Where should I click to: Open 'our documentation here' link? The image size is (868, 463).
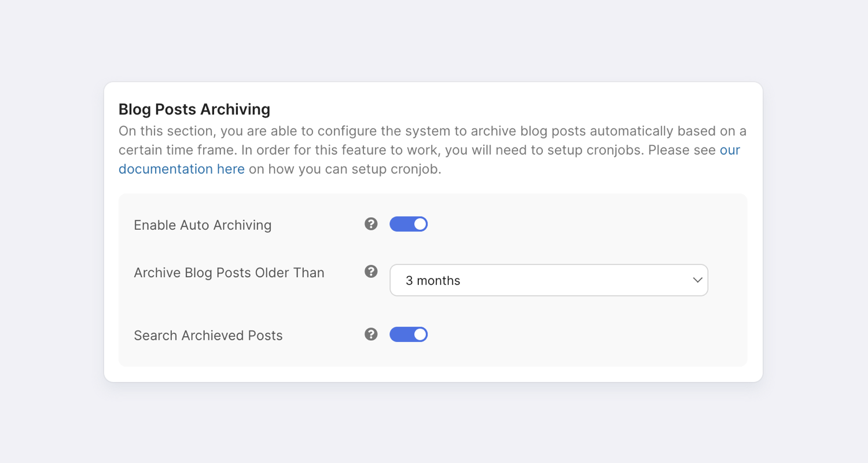click(182, 169)
